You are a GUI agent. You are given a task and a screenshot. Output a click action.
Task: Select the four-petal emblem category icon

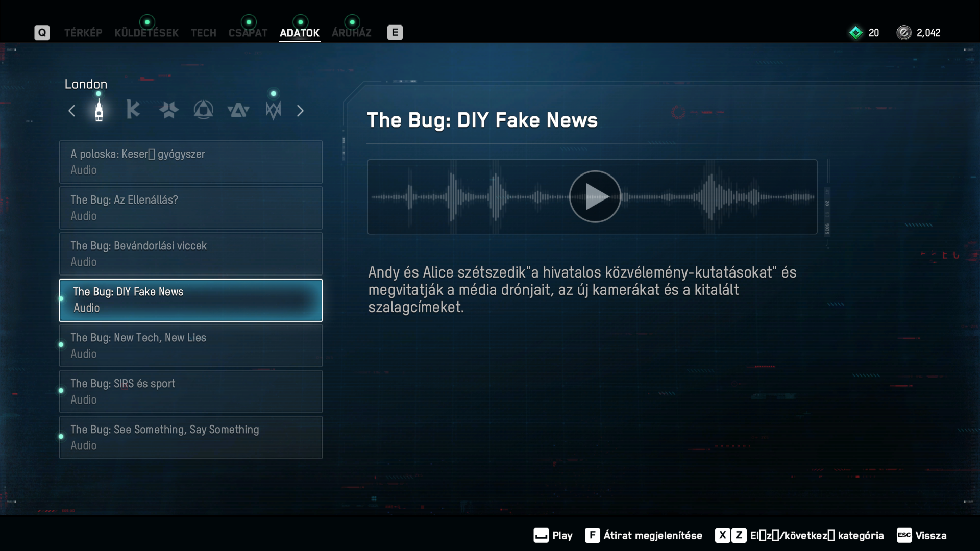(168, 110)
